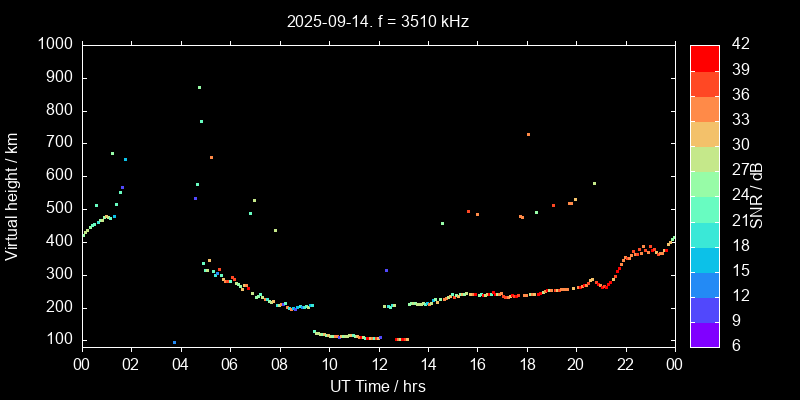
Task: Click the violet 6–9 dB colorbar segment
Action: coord(705,333)
